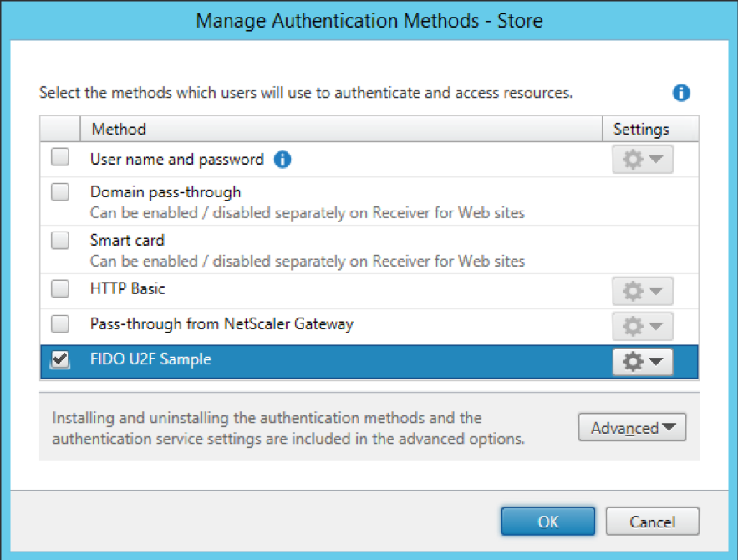Tick the Smart card checkbox

[x=60, y=241]
